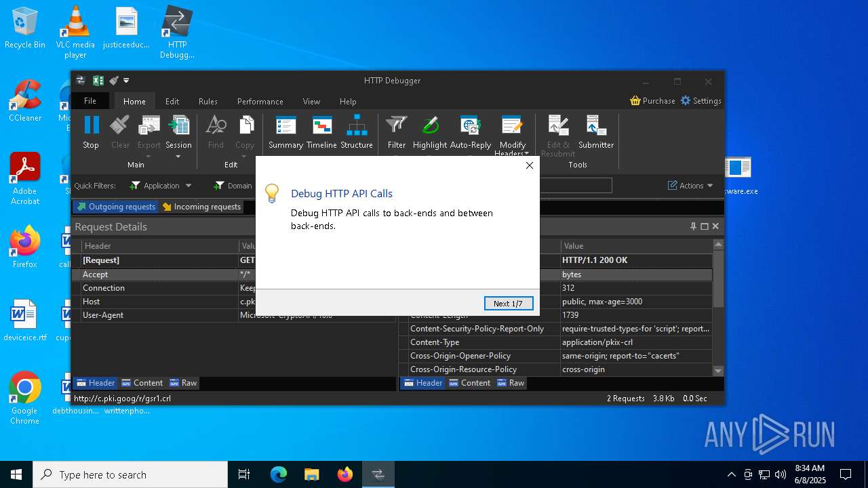The width and height of the screenshot is (868, 488).
Task: Switch to the Home ribbon tab
Action: 134,101
